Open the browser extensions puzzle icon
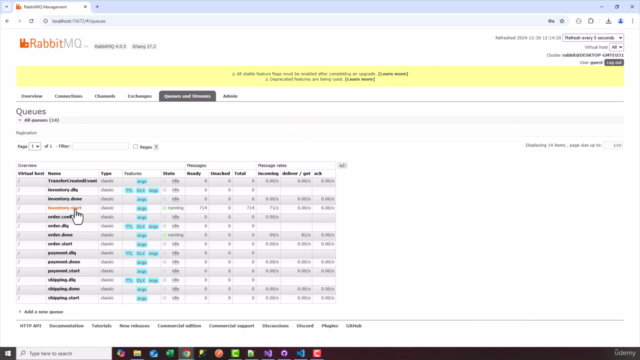 pos(591,21)
